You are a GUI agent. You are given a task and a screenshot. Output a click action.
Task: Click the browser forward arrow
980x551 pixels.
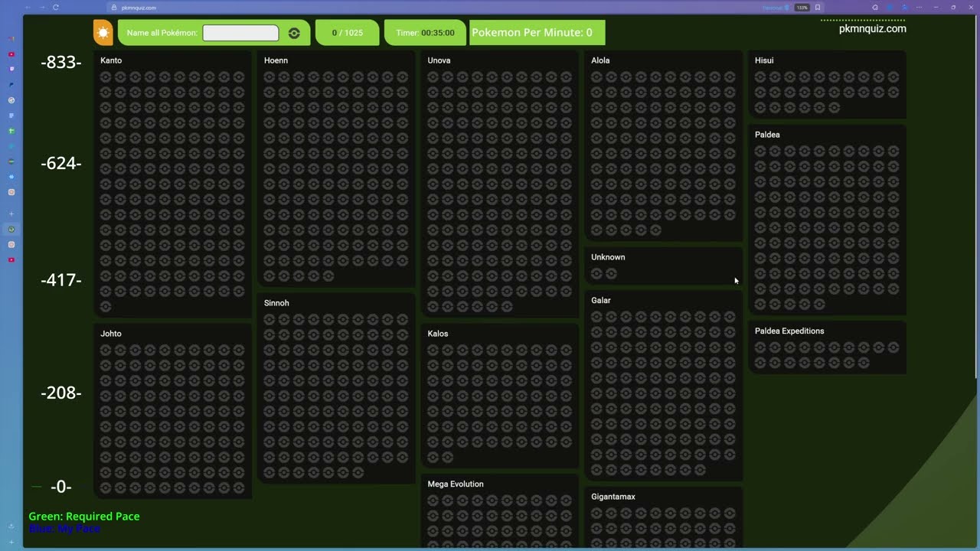pyautogui.click(x=42, y=7)
